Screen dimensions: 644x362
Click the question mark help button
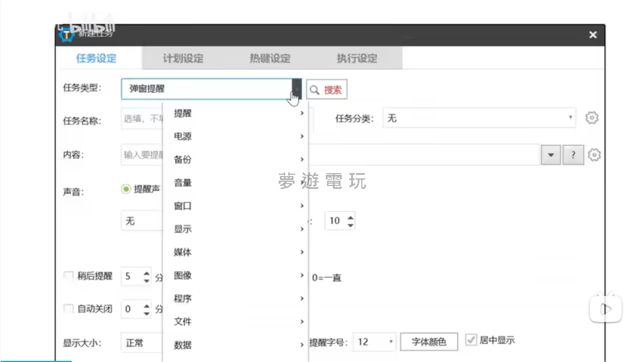click(x=573, y=155)
